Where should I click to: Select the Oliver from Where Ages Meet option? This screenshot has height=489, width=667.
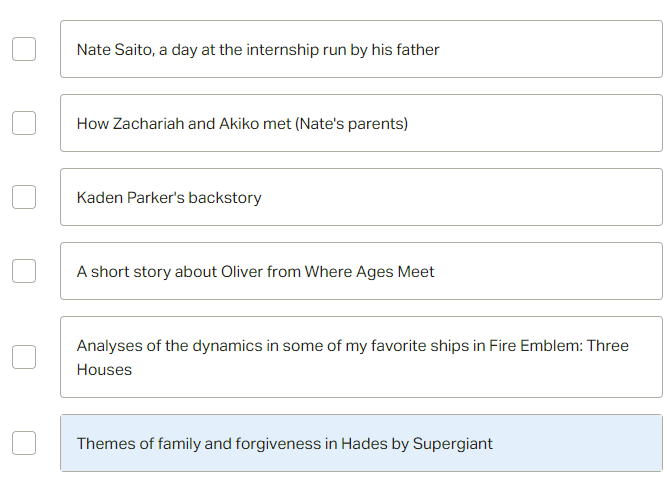point(361,271)
